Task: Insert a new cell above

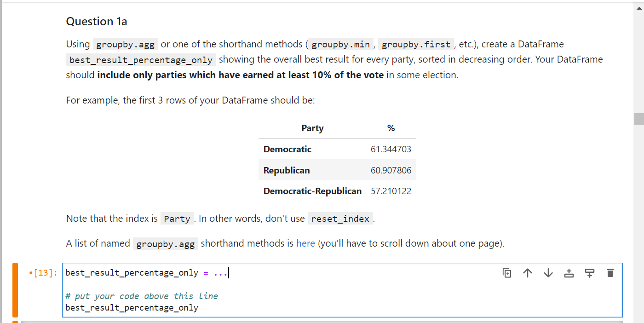Action: pos(569,272)
